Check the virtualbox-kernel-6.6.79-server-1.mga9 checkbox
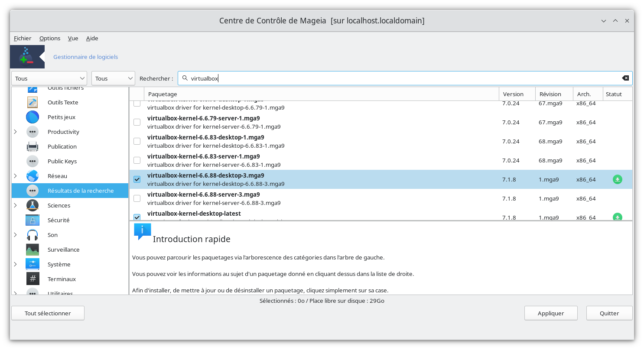644x350 pixels. tap(137, 122)
